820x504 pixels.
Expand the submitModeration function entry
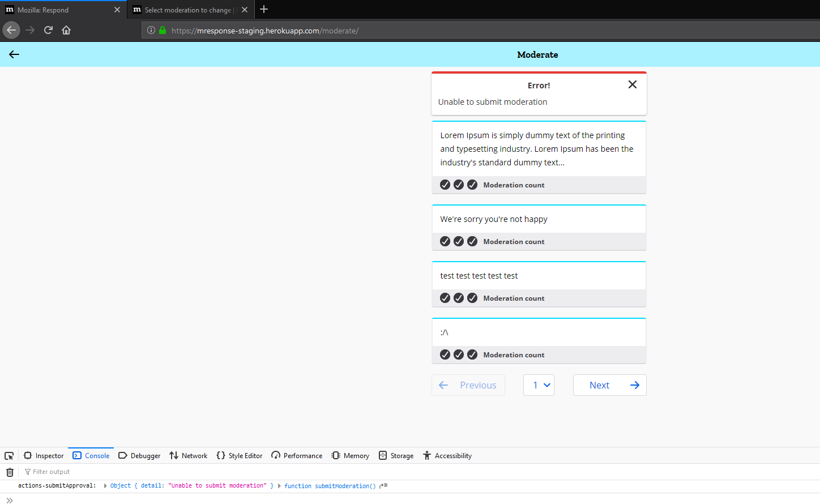[279, 486]
